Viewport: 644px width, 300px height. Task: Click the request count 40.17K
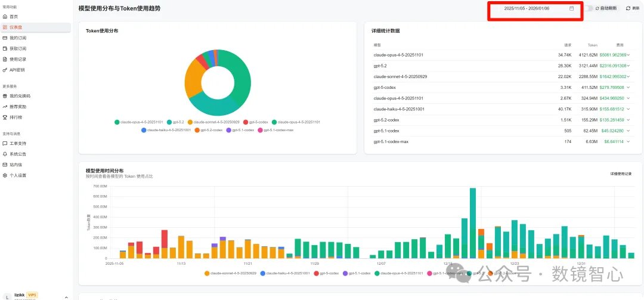pos(564,109)
